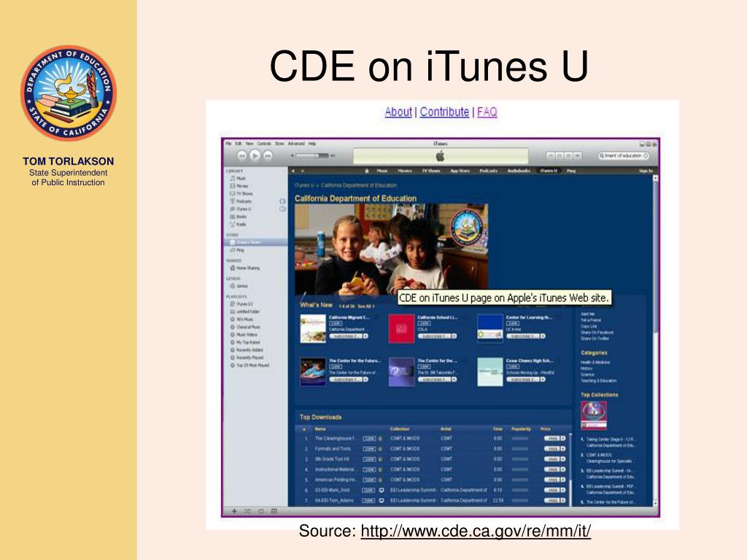Click the FAQ link
The height and width of the screenshot is (560, 747).
coord(487,112)
